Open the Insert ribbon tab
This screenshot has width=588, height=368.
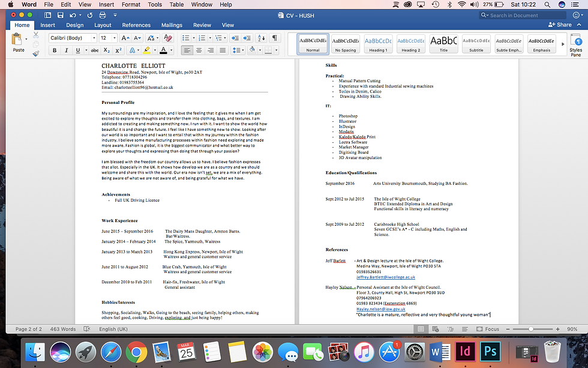click(47, 25)
